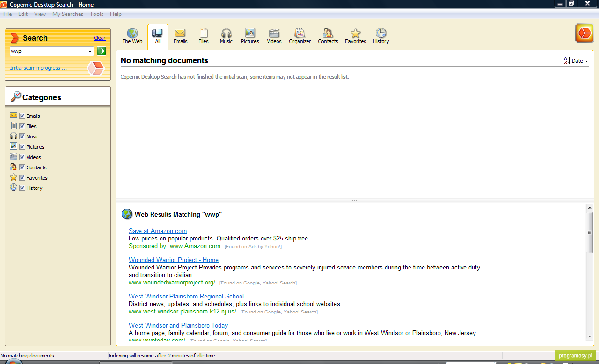This screenshot has width=599, height=364.
Task: Open the Save at Amazon.com link
Action: point(158,231)
